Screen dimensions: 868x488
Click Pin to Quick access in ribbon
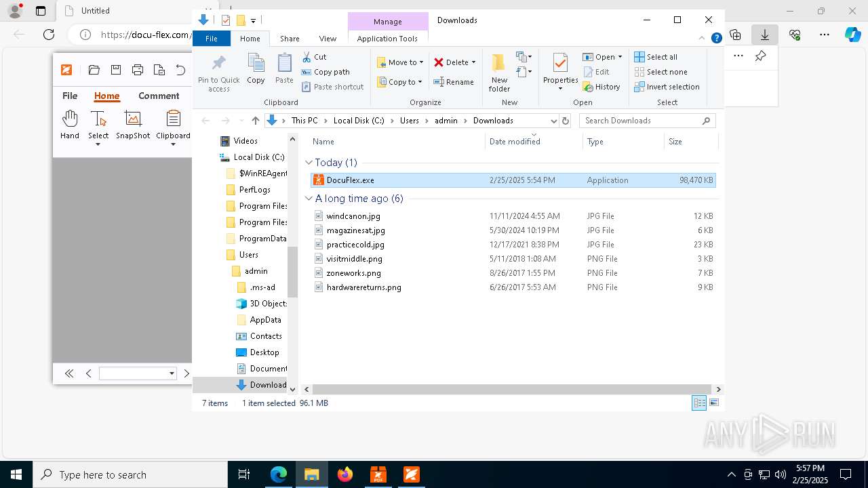(218, 74)
